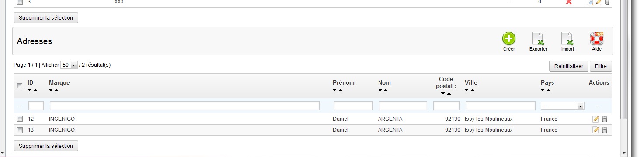Screen dimensions: 644x157
Task: Click the Filtre button
Action: click(x=601, y=66)
